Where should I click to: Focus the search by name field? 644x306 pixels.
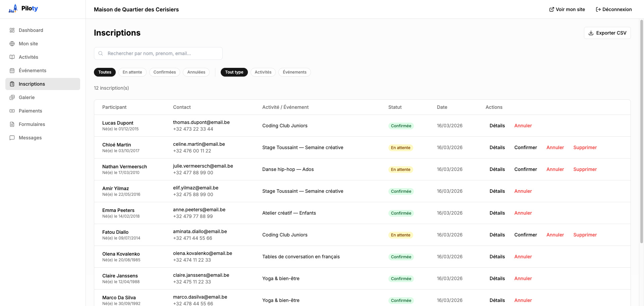(x=161, y=53)
